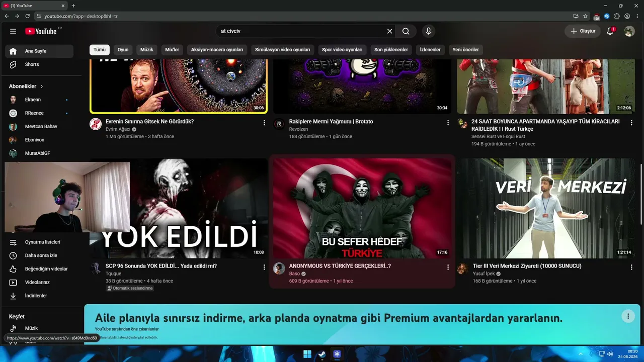Select the Oyun filter chip
This screenshot has width=644, height=362.
coord(123,50)
